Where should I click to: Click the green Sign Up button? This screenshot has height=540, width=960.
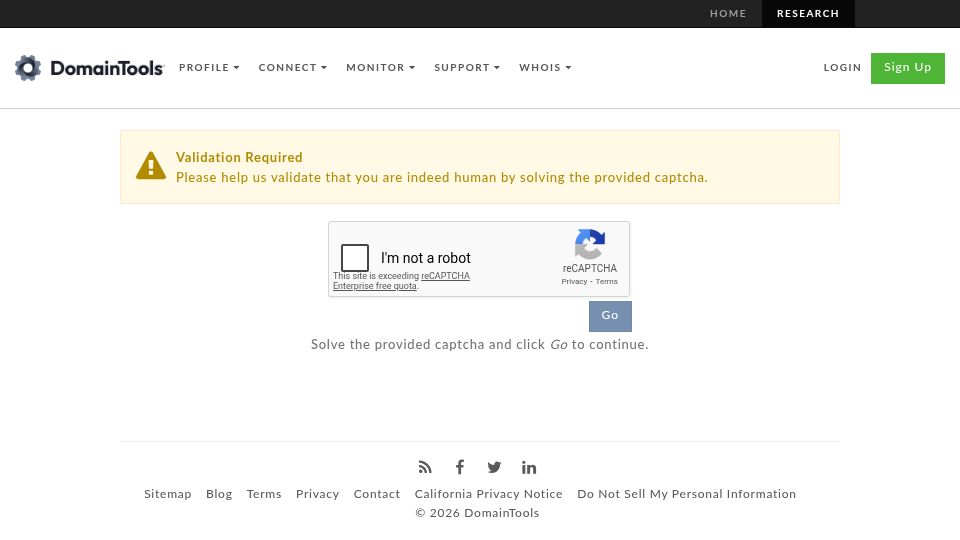coord(907,68)
